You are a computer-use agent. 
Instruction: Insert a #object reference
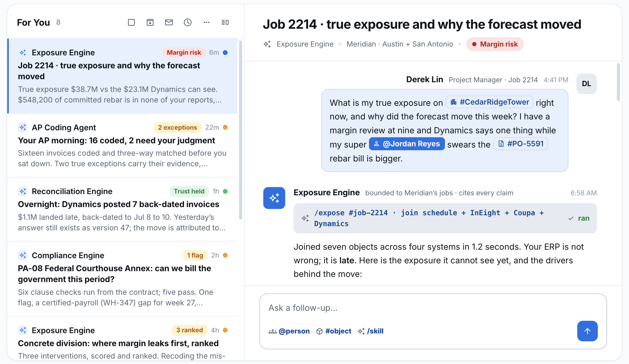(x=334, y=331)
